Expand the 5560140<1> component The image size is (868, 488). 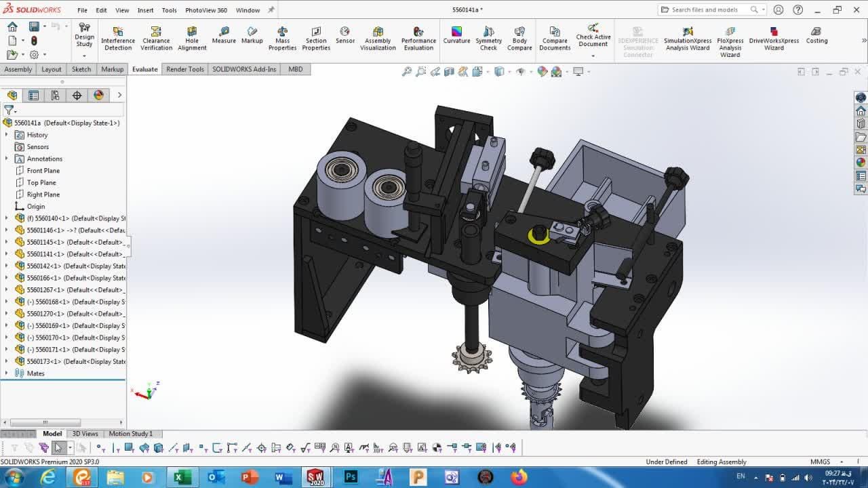7,218
